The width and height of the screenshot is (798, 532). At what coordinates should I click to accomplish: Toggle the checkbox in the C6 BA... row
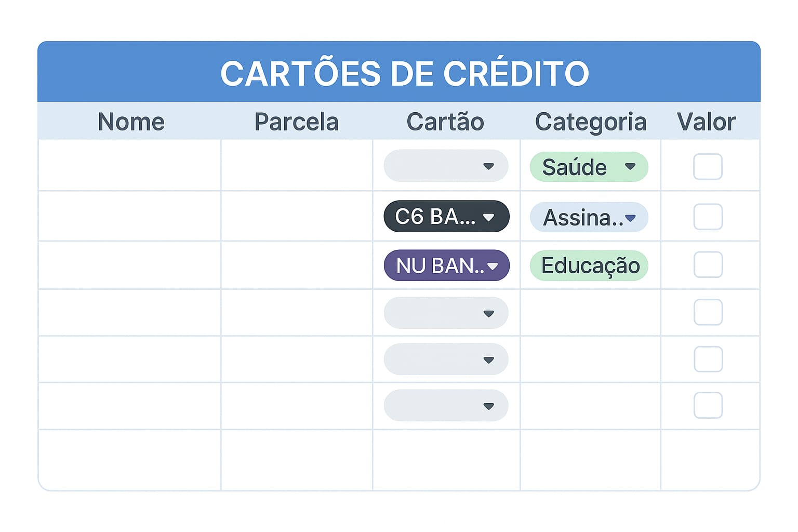click(708, 217)
